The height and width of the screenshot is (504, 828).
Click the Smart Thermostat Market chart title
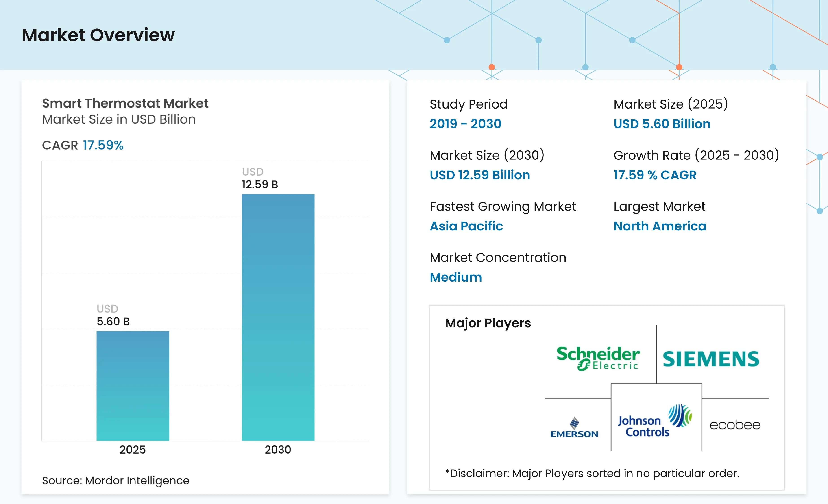click(125, 103)
